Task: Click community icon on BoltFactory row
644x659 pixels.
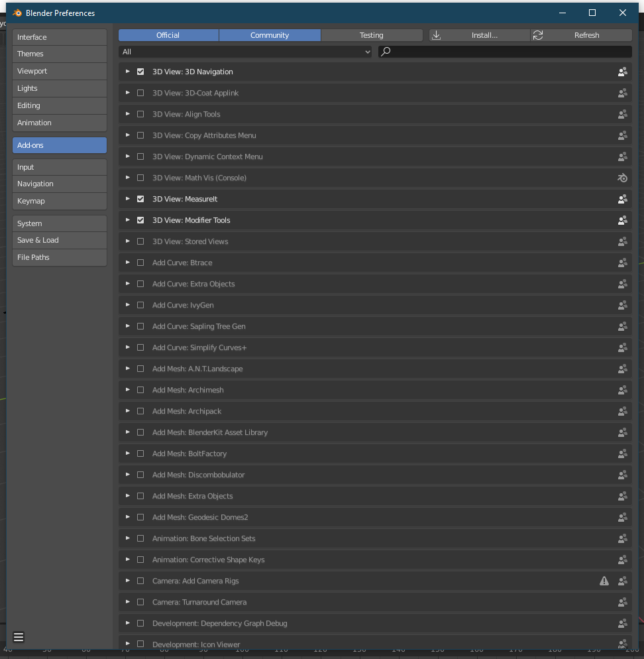Action: click(623, 454)
